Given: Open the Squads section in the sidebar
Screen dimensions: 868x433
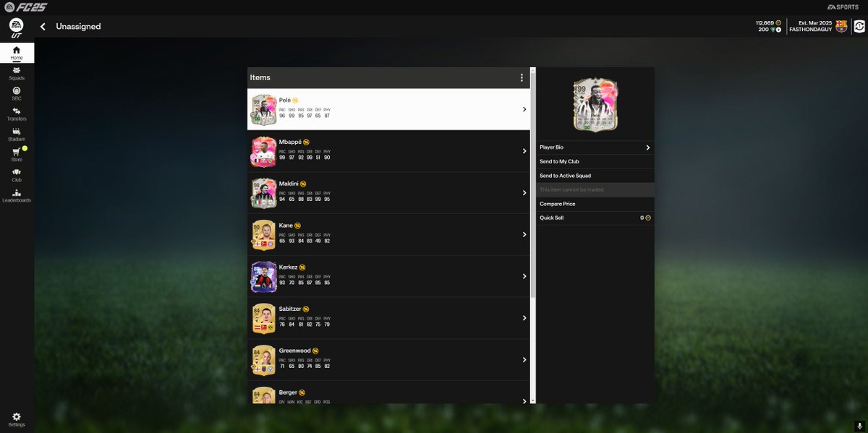Looking at the screenshot, I should click(x=16, y=72).
